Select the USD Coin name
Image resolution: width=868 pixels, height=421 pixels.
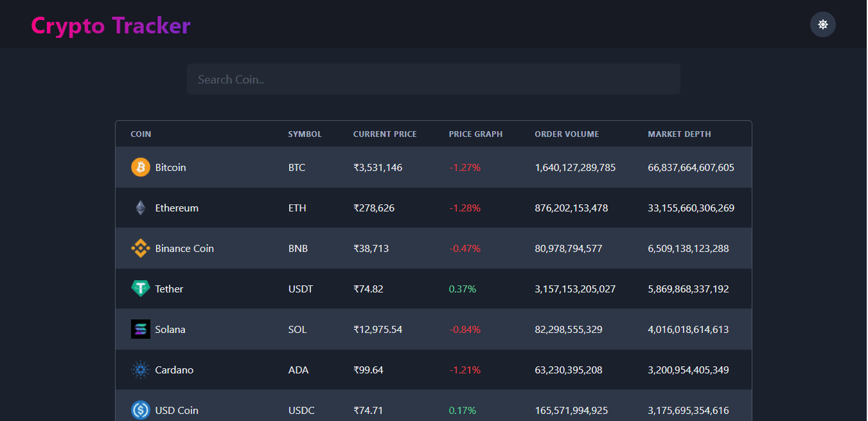[177, 410]
